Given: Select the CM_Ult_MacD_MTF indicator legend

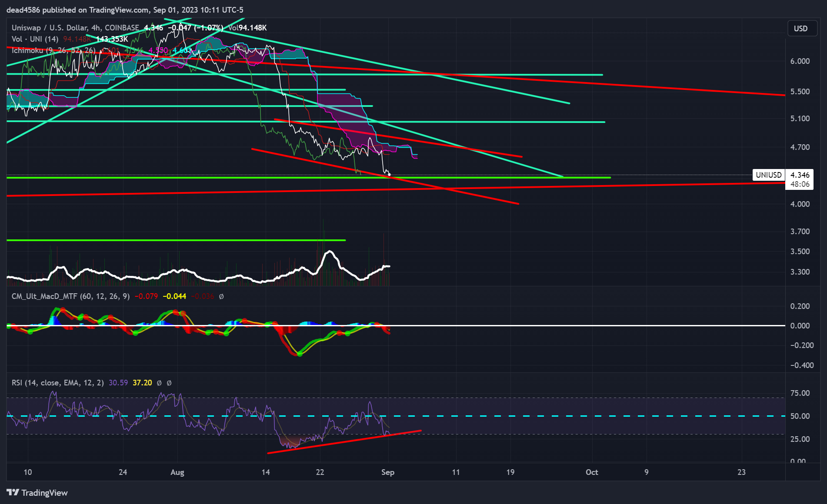Looking at the screenshot, I should (70, 296).
